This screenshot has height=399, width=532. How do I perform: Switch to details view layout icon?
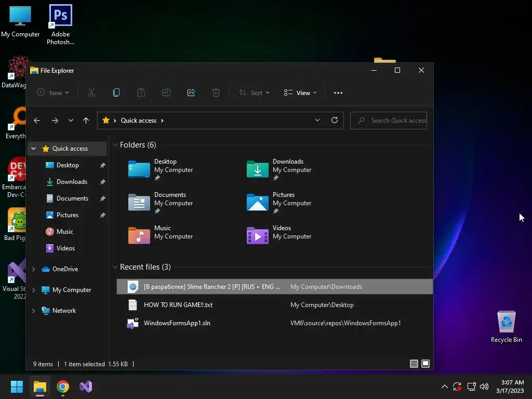click(x=414, y=364)
